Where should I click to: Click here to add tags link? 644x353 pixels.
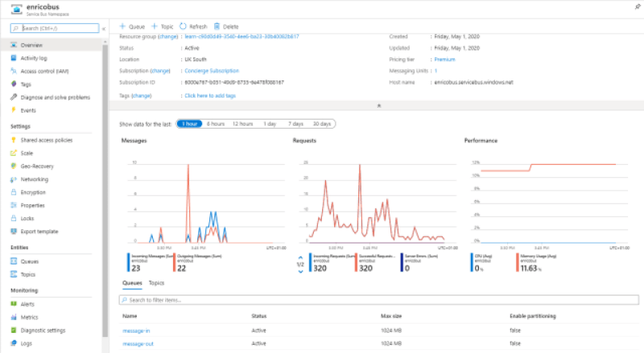[210, 96]
